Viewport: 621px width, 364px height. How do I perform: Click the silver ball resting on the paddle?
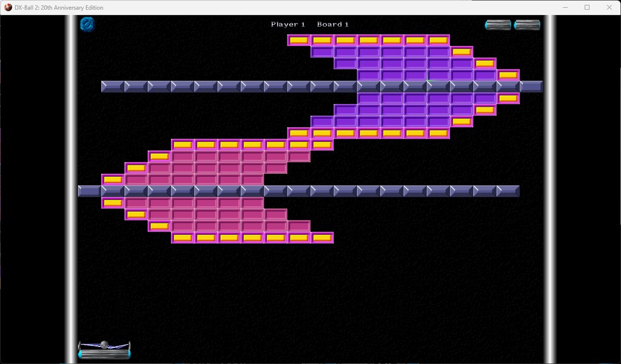(104, 345)
